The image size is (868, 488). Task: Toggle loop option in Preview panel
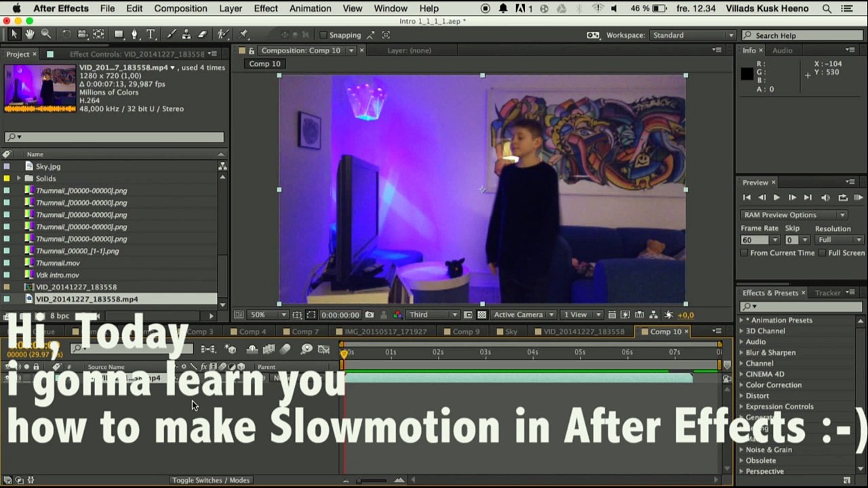[843, 197]
